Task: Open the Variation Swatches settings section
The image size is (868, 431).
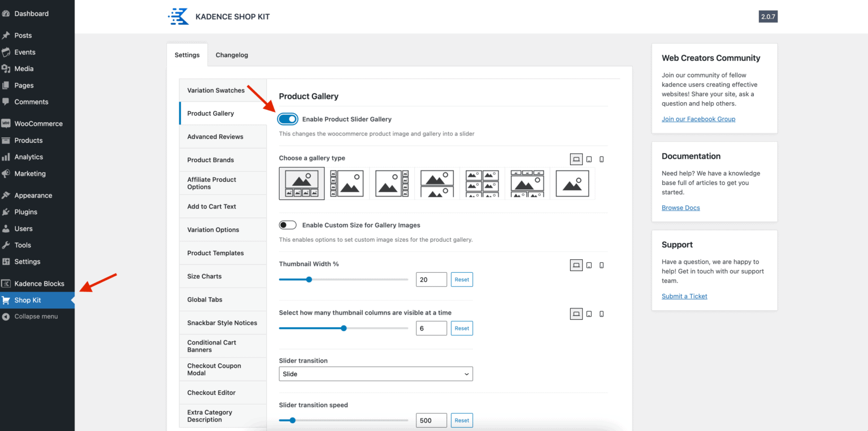Action: (216, 90)
